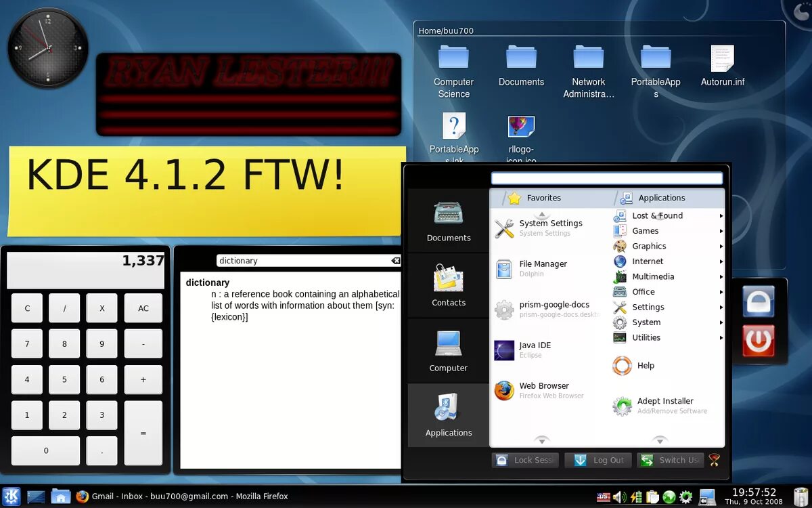The image size is (812, 508).
Task: Click the divide key on calculator
Action: [x=64, y=308]
